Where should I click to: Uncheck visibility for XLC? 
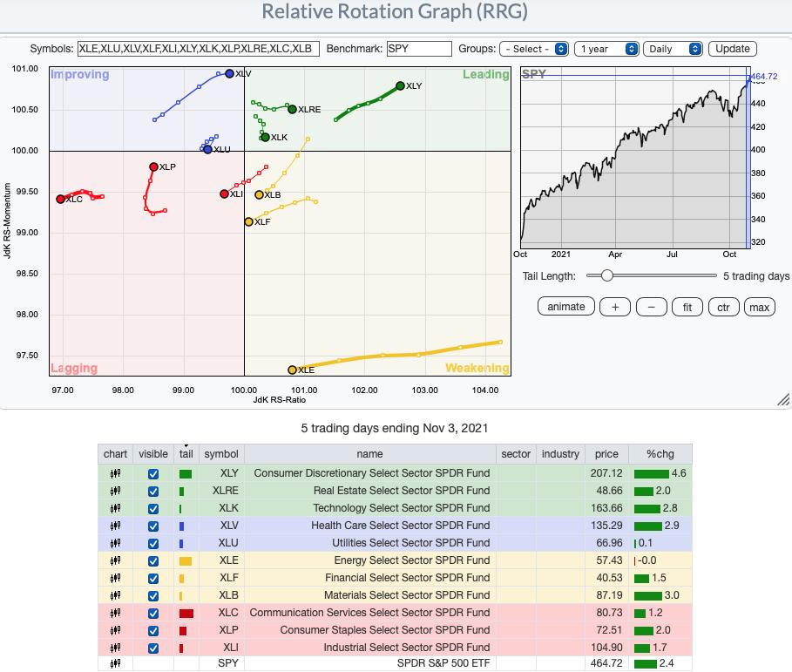pos(153,614)
